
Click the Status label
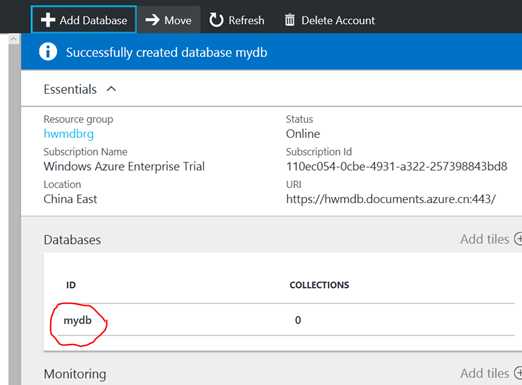(x=299, y=119)
